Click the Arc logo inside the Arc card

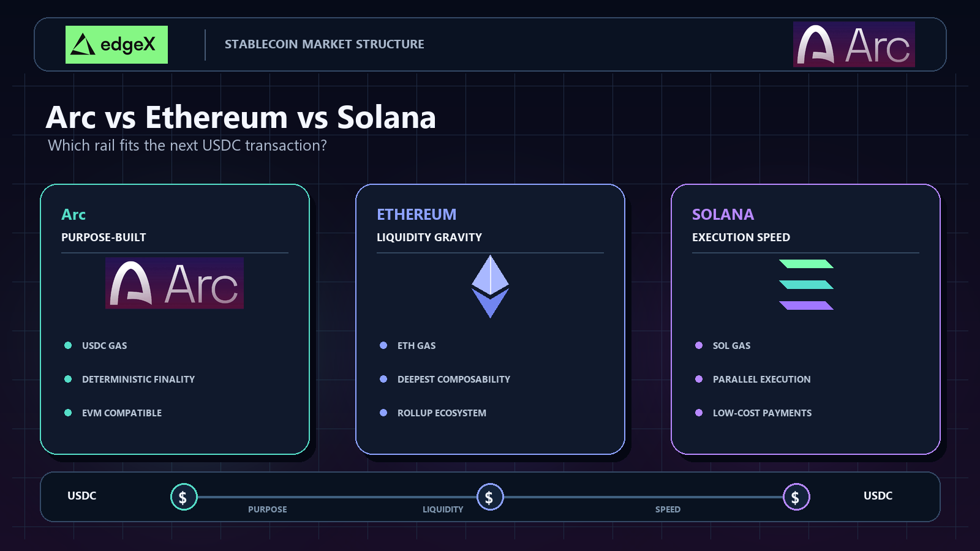tap(175, 283)
